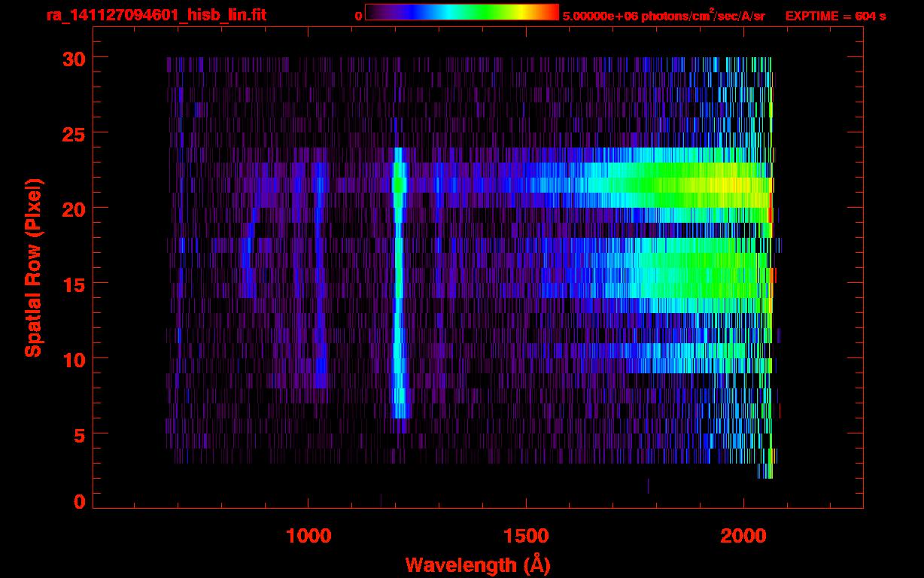Click the rainbow intensity color bar
The height and width of the screenshot is (578, 924).
click(x=462, y=12)
